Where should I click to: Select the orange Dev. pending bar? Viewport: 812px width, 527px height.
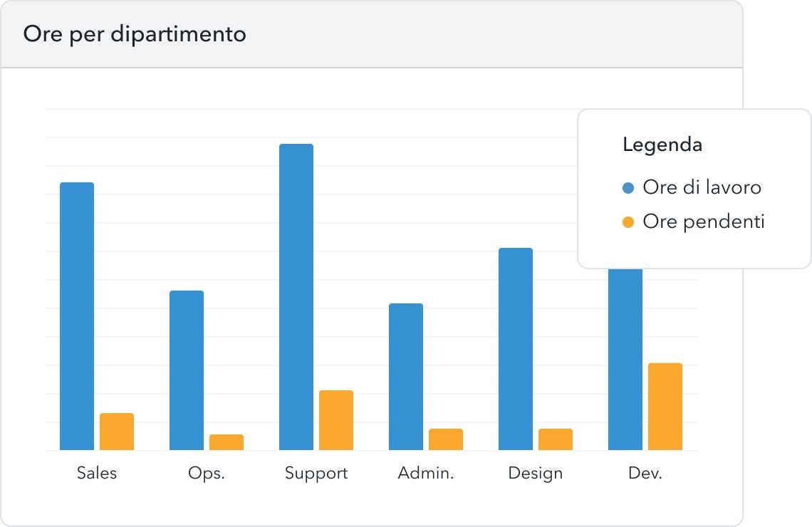pos(665,407)
